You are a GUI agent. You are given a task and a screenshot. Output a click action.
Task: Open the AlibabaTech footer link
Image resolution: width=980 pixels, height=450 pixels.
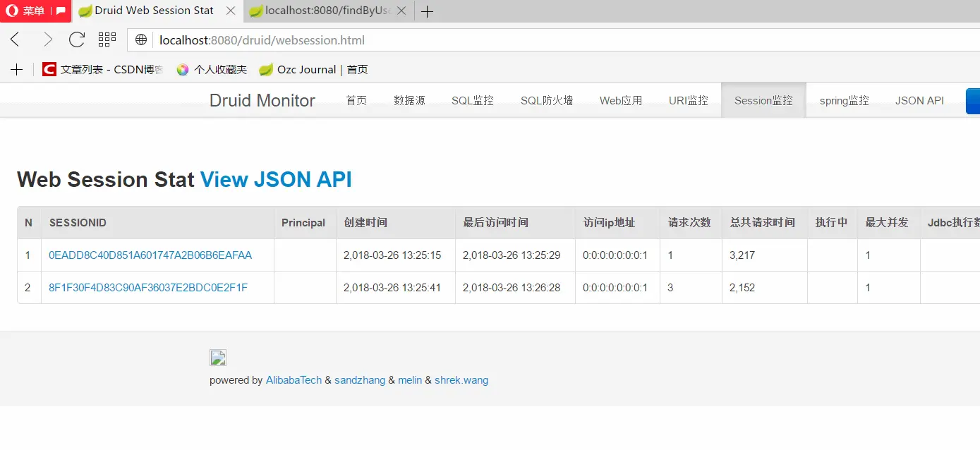coord(294,380)
